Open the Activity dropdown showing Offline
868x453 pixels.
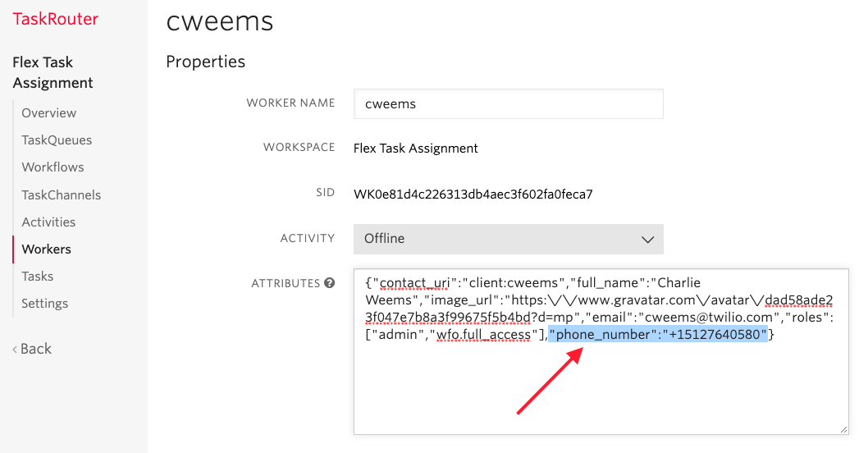coord(508,239)
